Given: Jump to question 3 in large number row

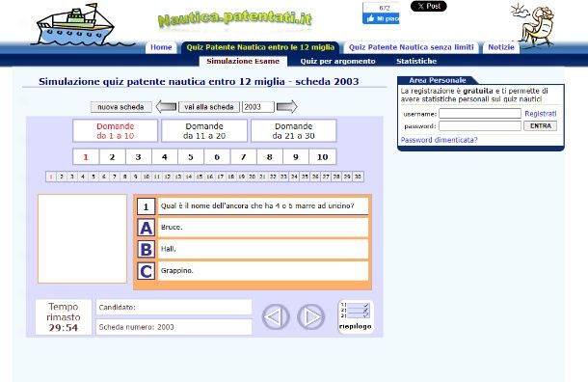Looking at the screenshot, I should tap(139, 157).
